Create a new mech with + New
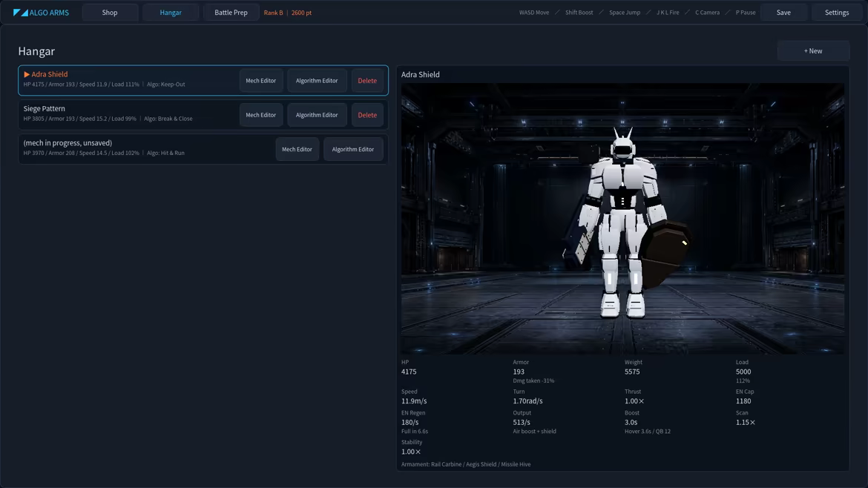This screenshot has height=488, width=868. [x=813, y=51]
